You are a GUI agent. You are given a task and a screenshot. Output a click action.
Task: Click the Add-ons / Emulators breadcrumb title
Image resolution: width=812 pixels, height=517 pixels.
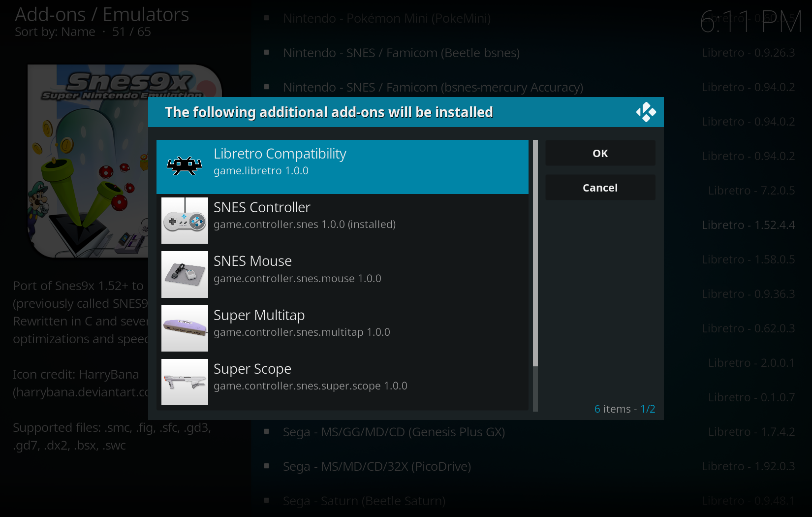point(102,14)
